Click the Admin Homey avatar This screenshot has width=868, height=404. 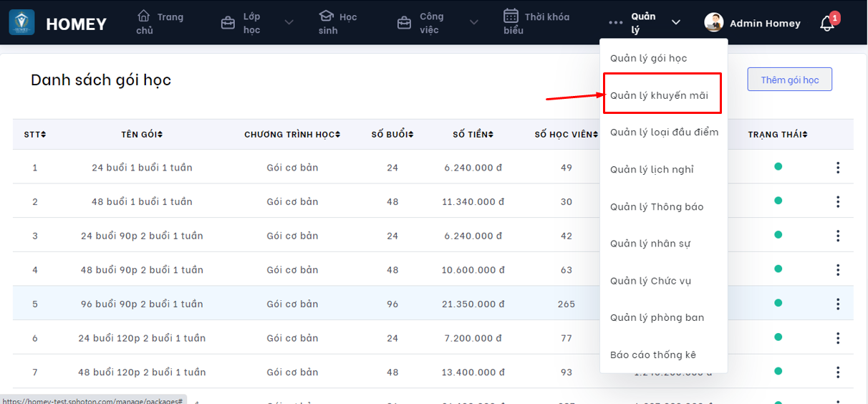(713, 23)
